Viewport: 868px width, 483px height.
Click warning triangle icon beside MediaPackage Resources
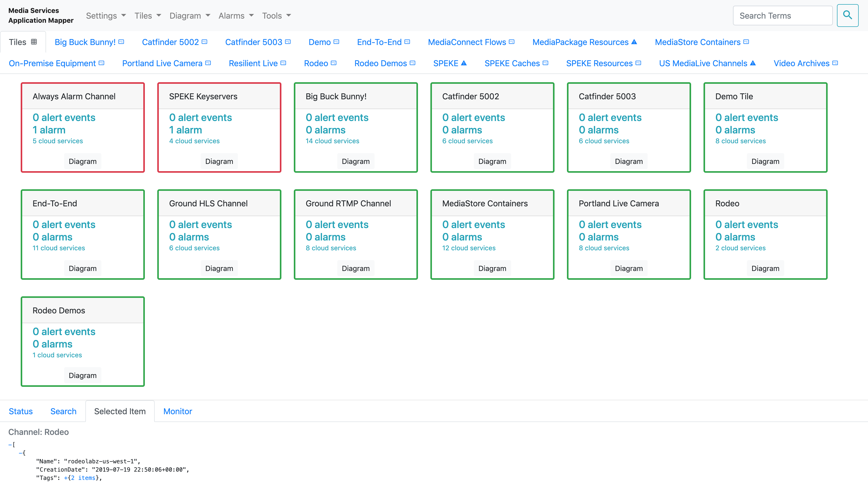(x=634, y=42)
